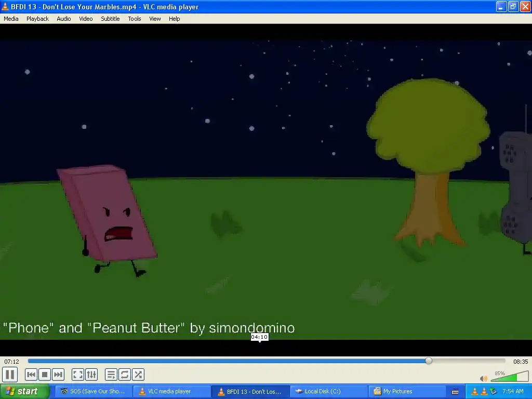
Task: Click first VLC cone tray icon
Action: pyautogui.click(x=475, y=391)
